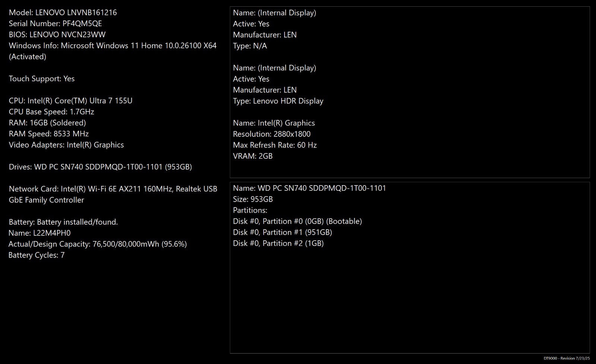
Task: Click the RAM 16GB (Soldered) line
Action: 47,123
